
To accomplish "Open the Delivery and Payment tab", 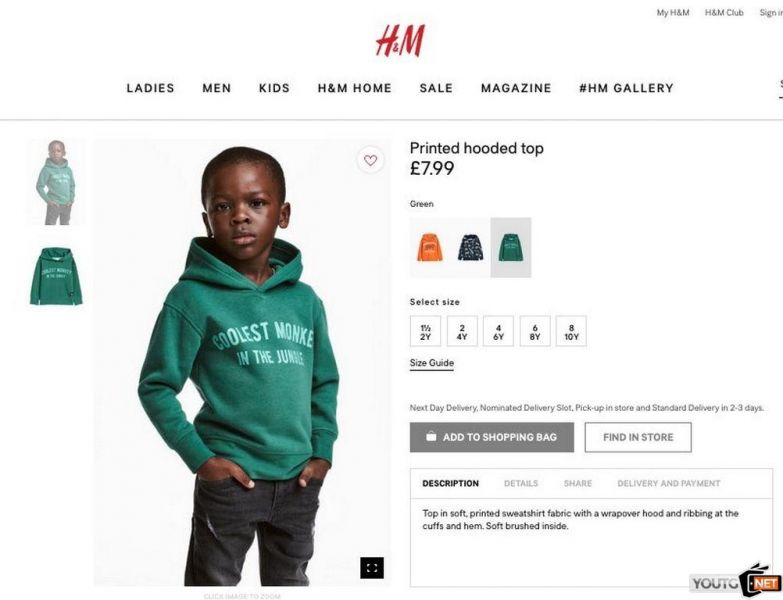I will tap(669, 483).
